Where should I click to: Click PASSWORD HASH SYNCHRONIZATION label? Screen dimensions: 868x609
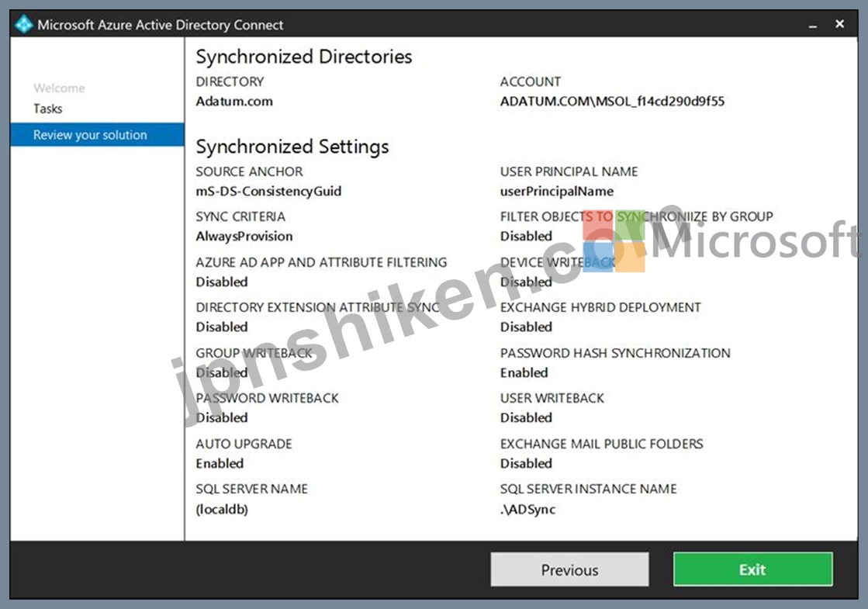click(x=616, y=353)
